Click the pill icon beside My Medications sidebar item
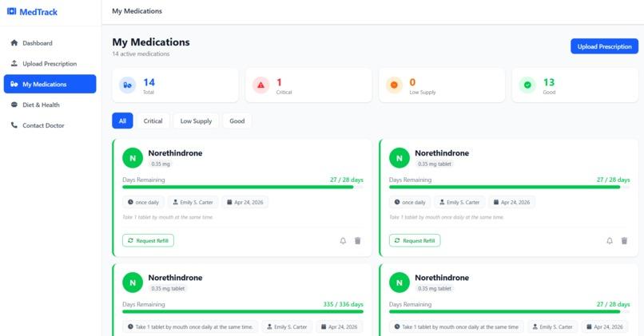The height and width of the screenshot is (336, 644). coord(14,84)
